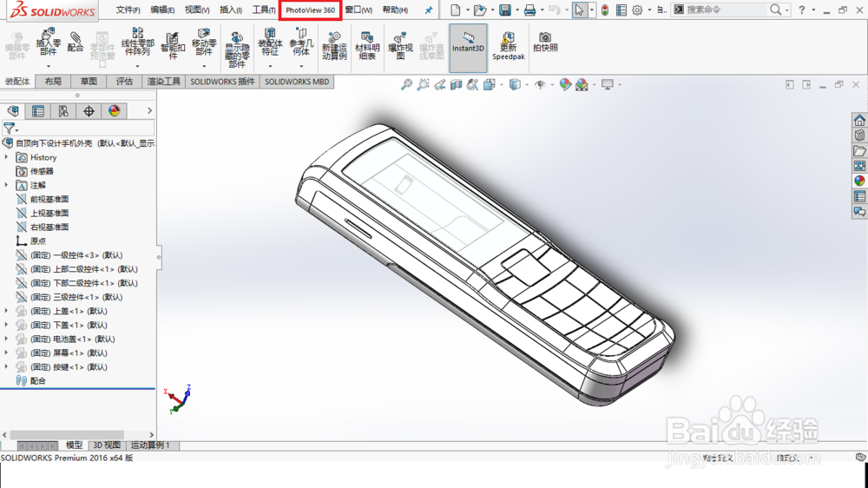This screenshot has height=488, width=868.
Task: Expand the 屏幕<1> component node
Action: tap(7, 353)
